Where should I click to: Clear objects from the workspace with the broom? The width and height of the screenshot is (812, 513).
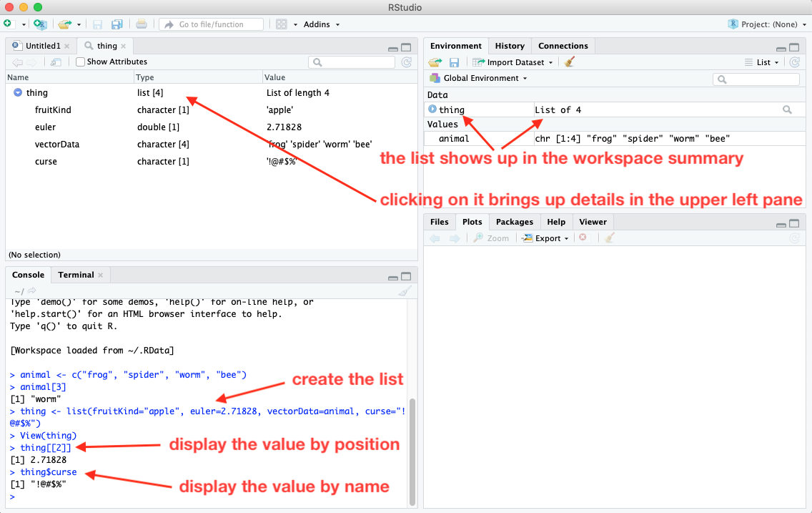point(569,62)
